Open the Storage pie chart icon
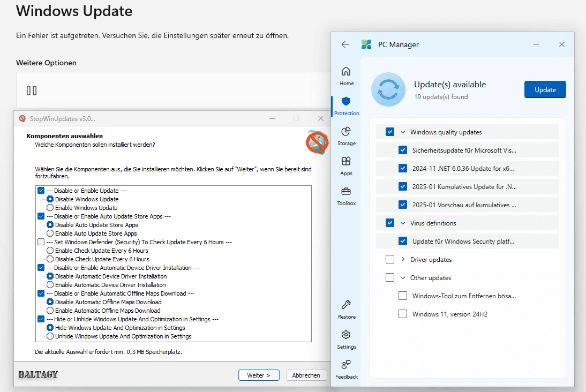Screen dimensions: 586x392 point(346,132)
